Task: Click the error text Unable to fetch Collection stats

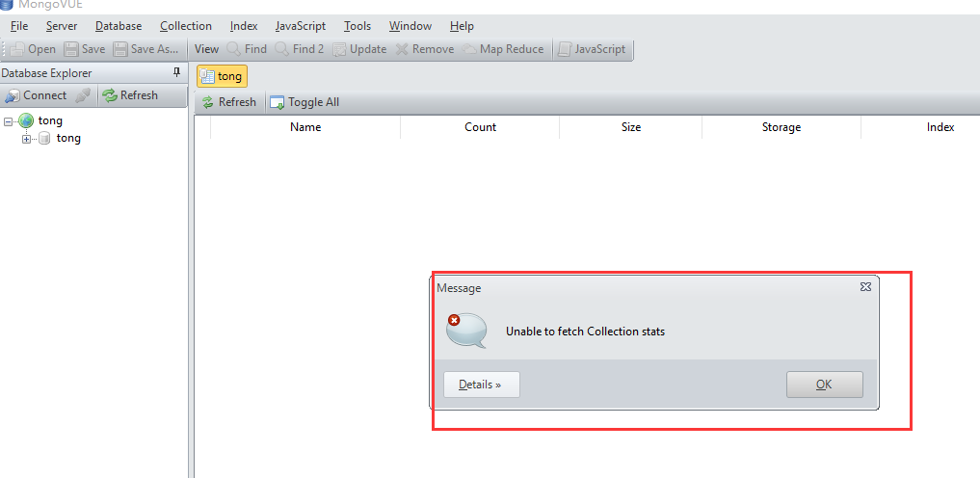Action: (585, 332)
